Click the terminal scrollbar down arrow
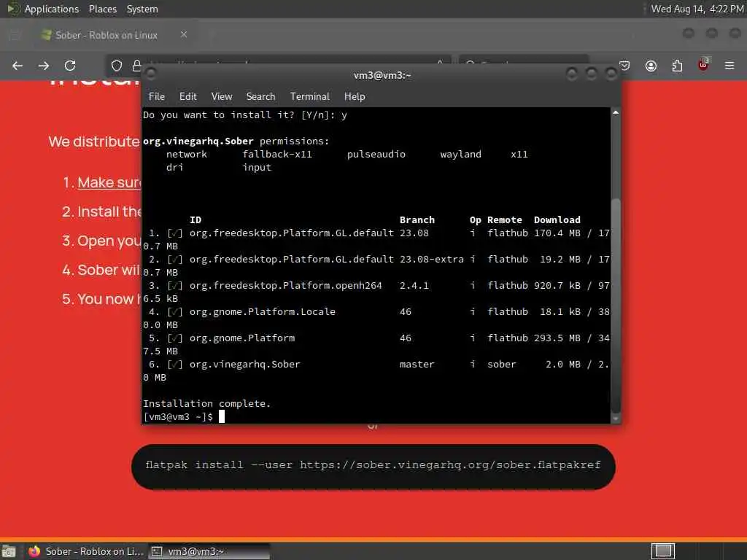747x560 pixels. [616, 418]
